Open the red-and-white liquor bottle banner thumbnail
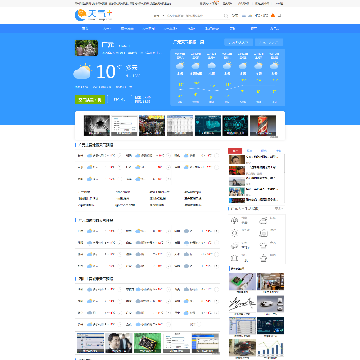Image resolution: width=360 pixels, height=360 pixels. click(x=263, y=125)
